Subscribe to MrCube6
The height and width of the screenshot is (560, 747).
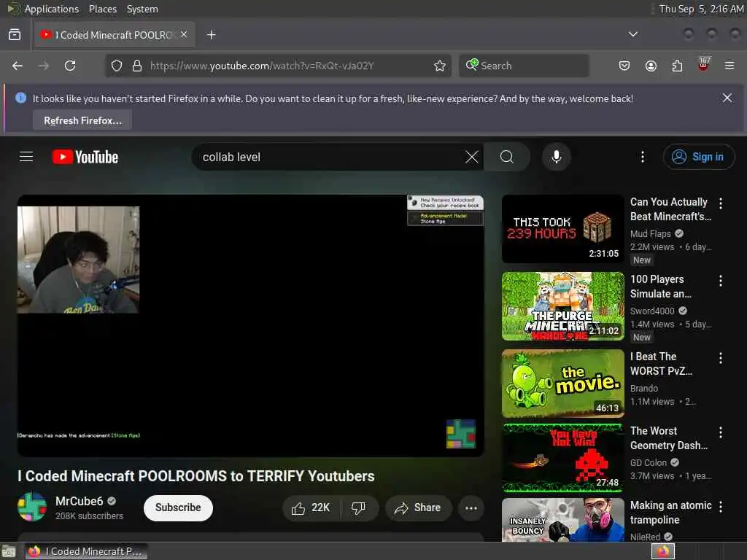point(178,507)
